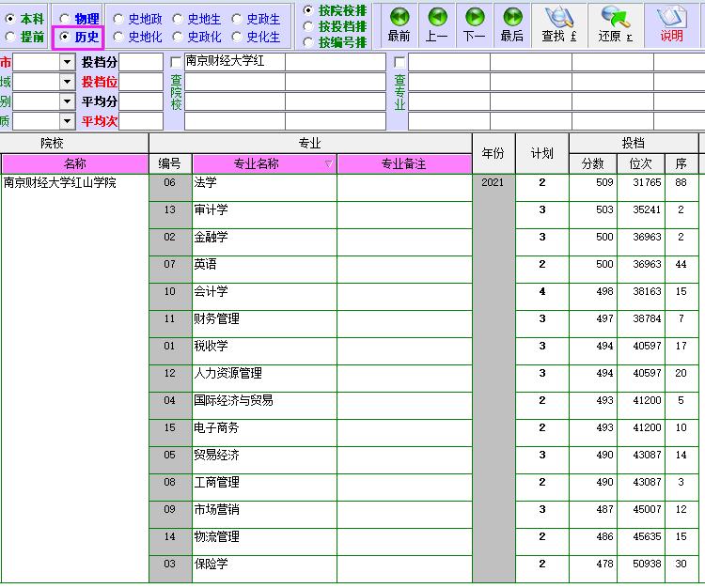Screen dimensions: 705x588
Task: Select the 税收学 major row
Action: point(264,351)
